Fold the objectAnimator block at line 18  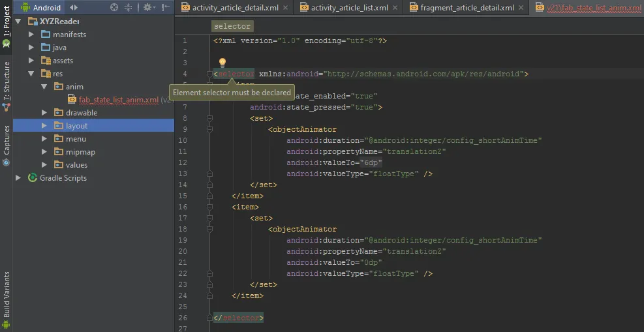point(210,229)
